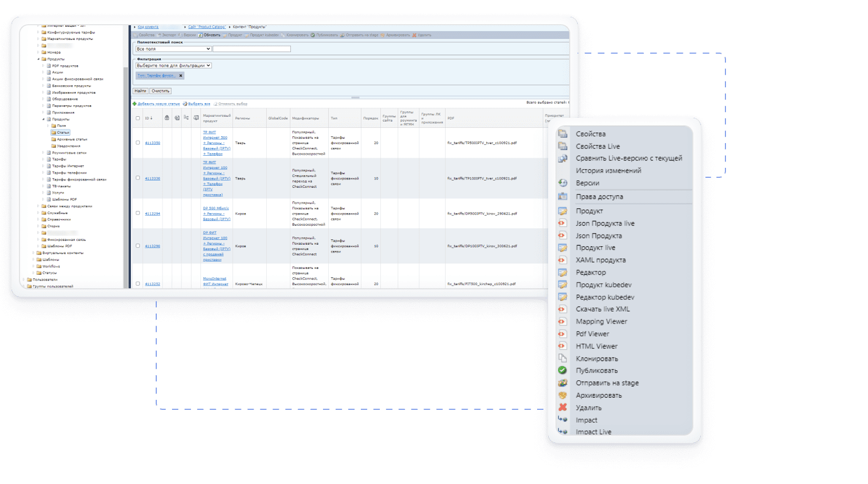Click the Найти search button
868x484 pixels.
(140, 91)
